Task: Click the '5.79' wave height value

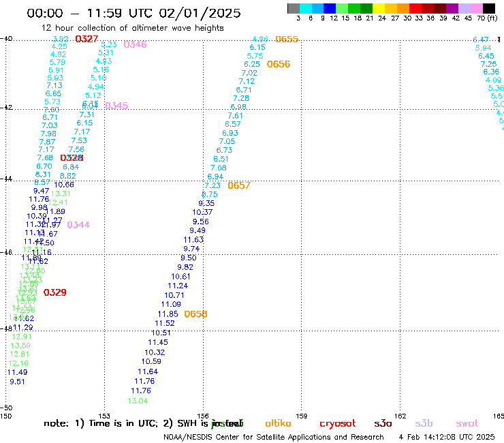Action: coord(57,62)
